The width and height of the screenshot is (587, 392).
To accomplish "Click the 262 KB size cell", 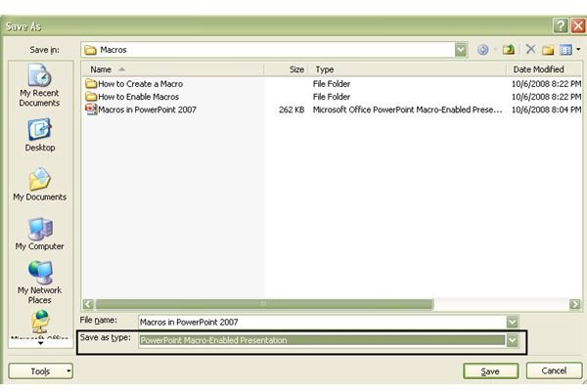I will tap(292, 109).
